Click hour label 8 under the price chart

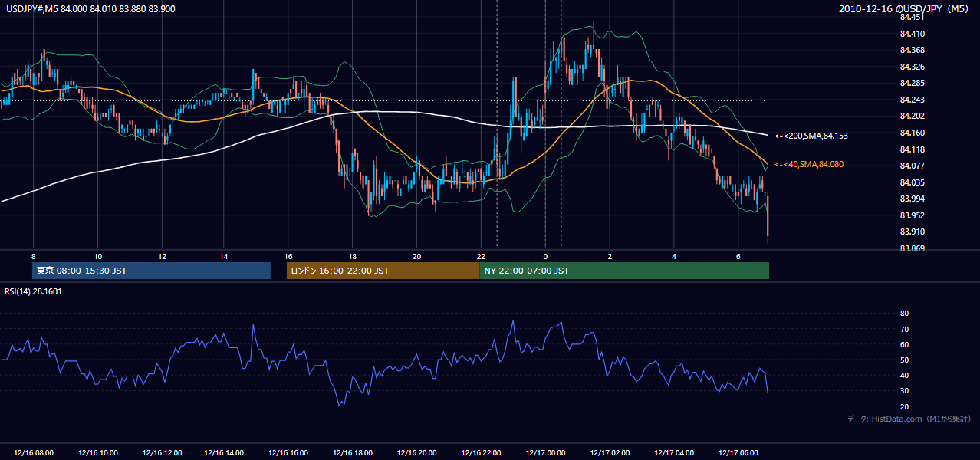[33, 255]
